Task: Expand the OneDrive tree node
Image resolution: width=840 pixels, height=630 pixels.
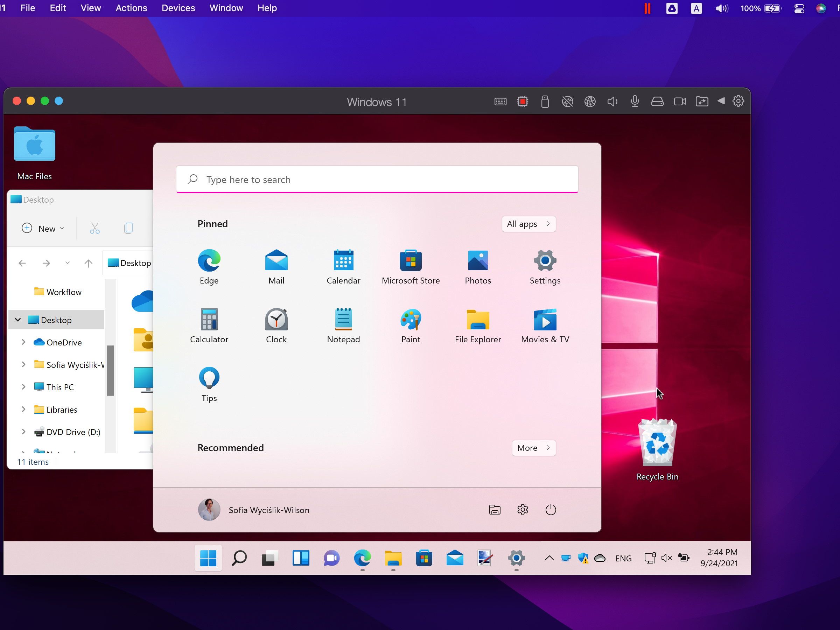Action: (x=23, y=342)
